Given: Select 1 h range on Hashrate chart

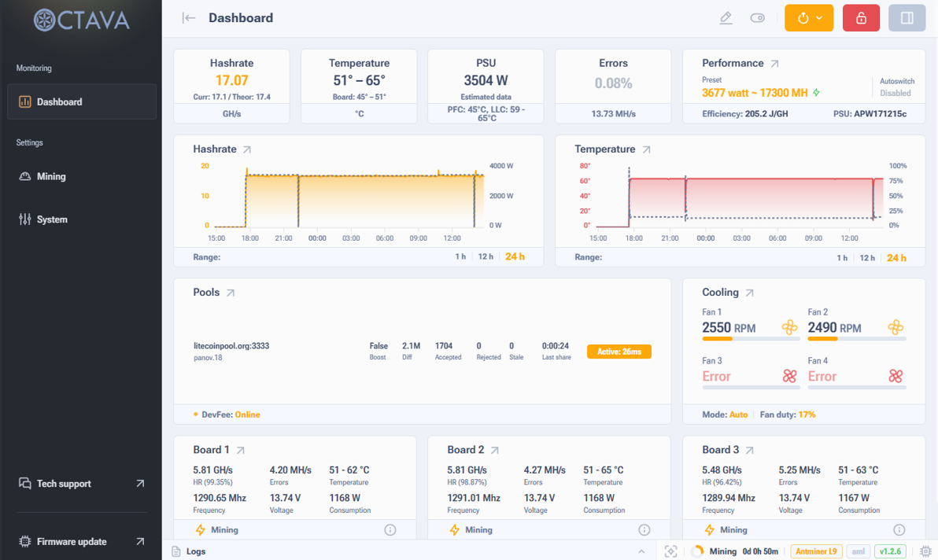Looking at the screenshot, I should tap(460, 257).
